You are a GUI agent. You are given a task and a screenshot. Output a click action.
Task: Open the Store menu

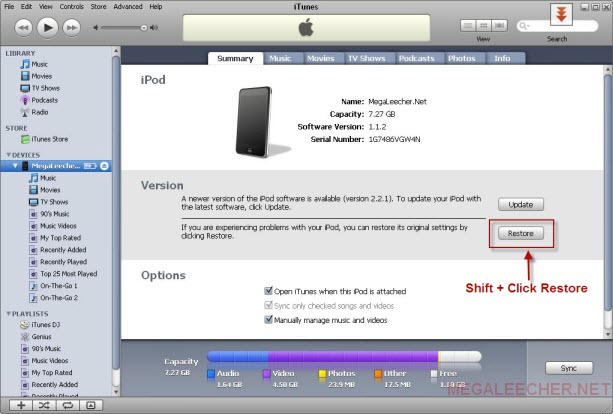point(98,7)
